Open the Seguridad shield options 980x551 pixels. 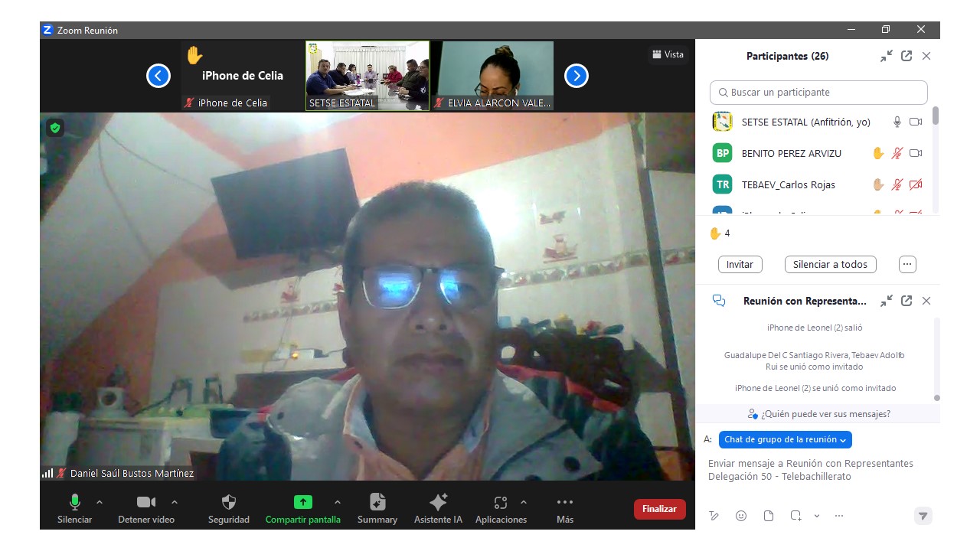pyautogui.click(x=228, y=503)
